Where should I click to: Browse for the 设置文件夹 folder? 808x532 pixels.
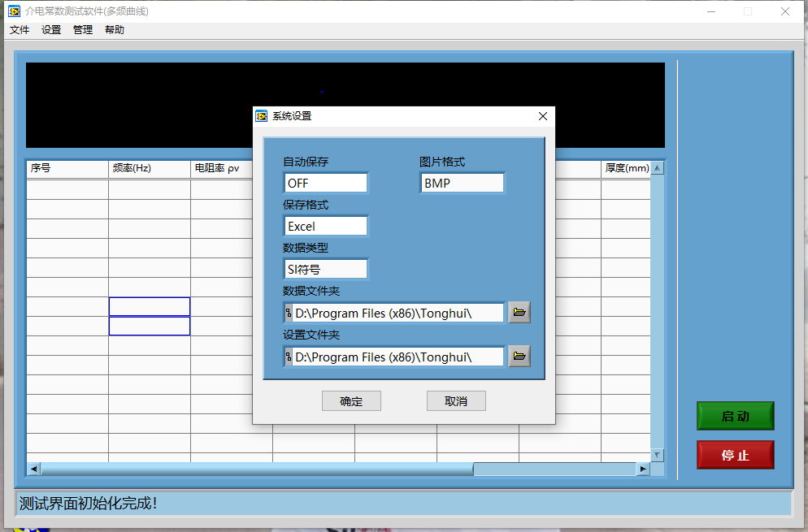[x=519, y=356]
